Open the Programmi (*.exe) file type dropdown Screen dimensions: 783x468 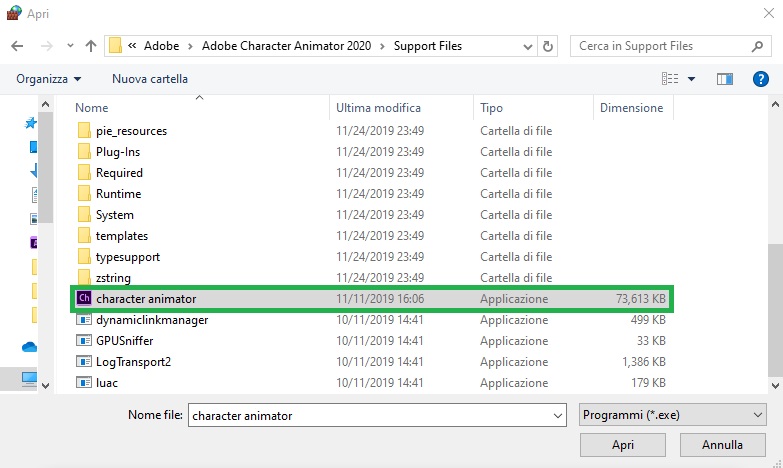click(673, 415)
